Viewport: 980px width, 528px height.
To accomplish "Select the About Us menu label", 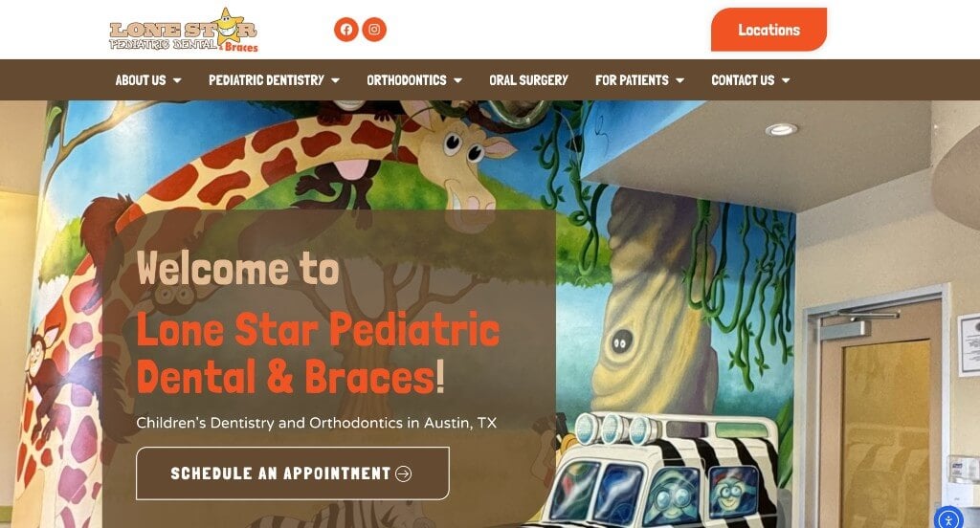I will pos(141,80).
